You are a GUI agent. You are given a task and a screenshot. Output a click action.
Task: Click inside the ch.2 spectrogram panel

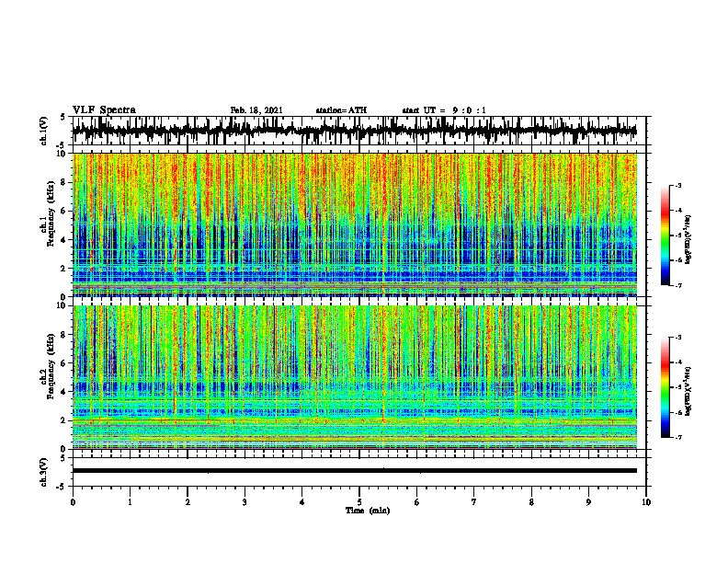[x=354, y=377]
